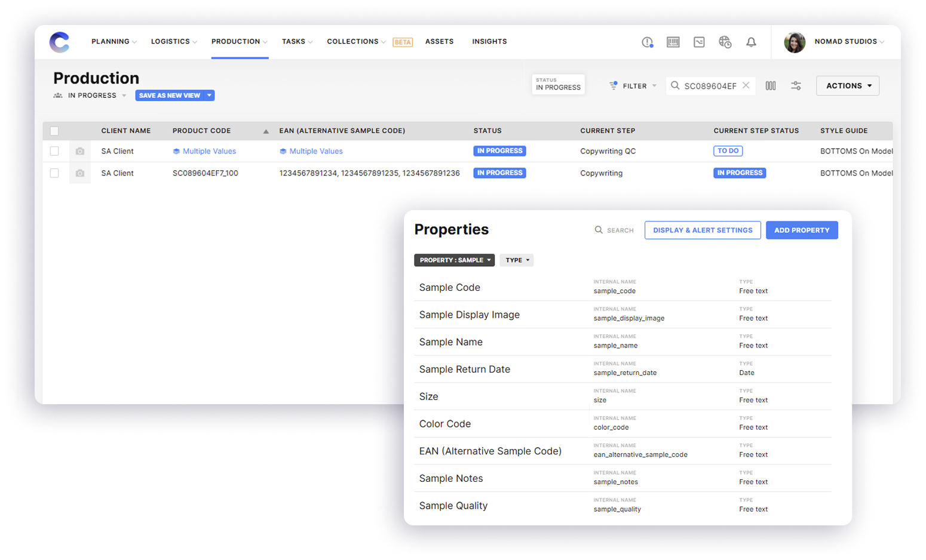Click the SC089604EF search field
Screen dimensions: 926x560
pos(710,86)
